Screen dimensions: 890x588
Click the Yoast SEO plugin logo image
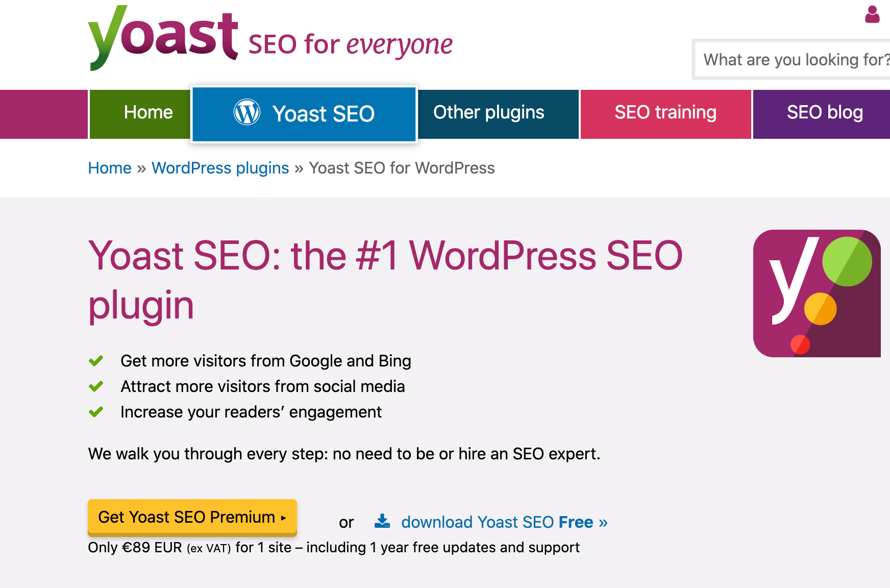tap(817, 293)
